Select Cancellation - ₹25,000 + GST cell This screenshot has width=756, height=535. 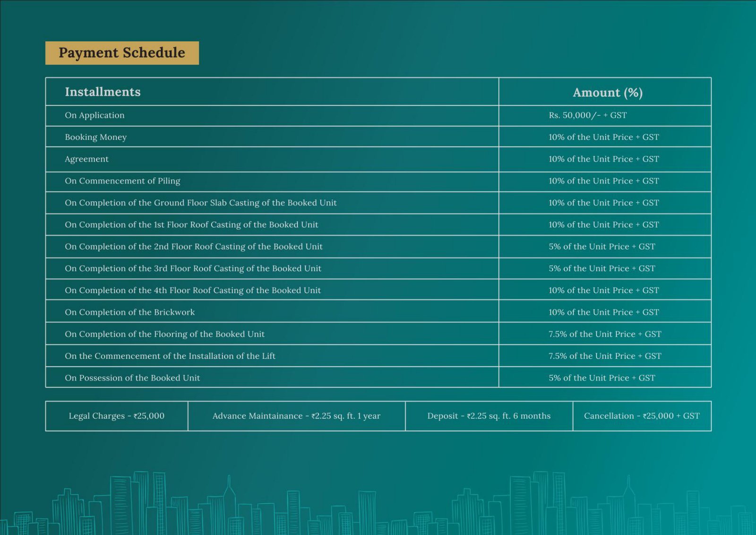click(642, 416)
